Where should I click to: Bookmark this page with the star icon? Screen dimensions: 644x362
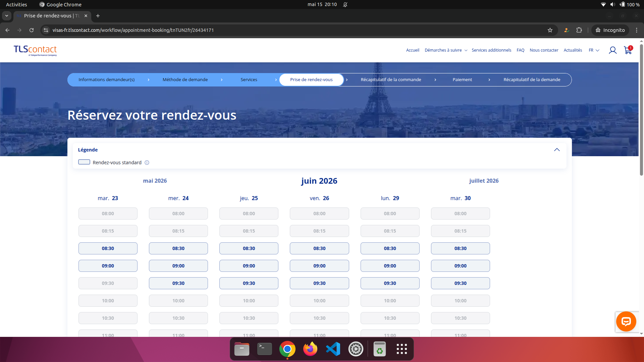click(x=550, y=30)
